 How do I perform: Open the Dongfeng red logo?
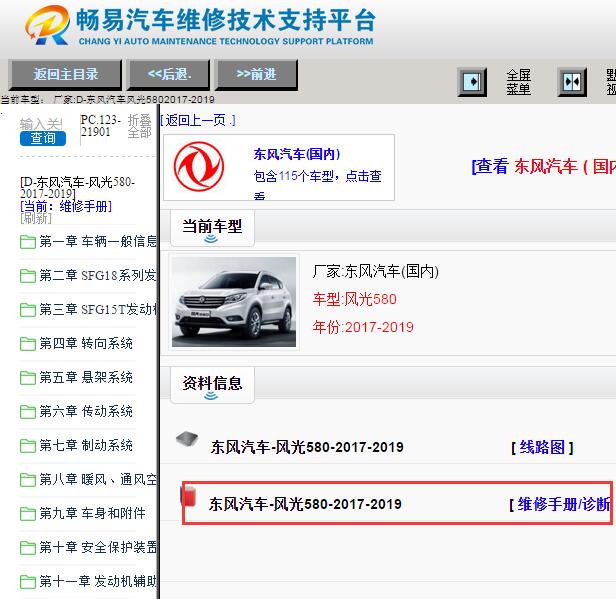199,167
